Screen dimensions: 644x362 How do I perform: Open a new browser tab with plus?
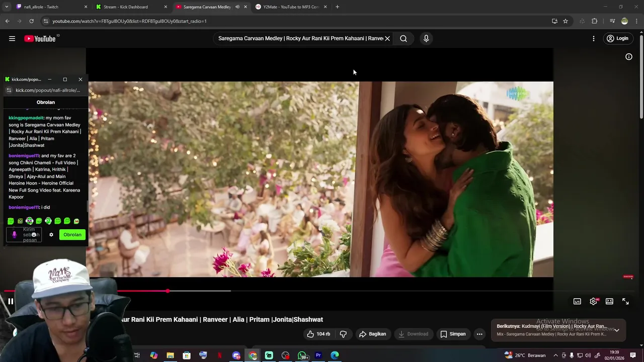pyautogui.click(x=337, y=7)
